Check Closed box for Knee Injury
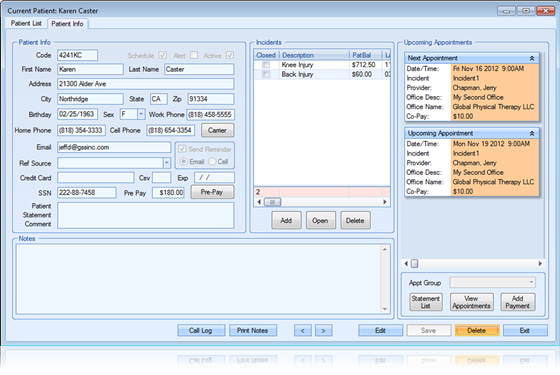560x375 pixels. pos(266,65)
